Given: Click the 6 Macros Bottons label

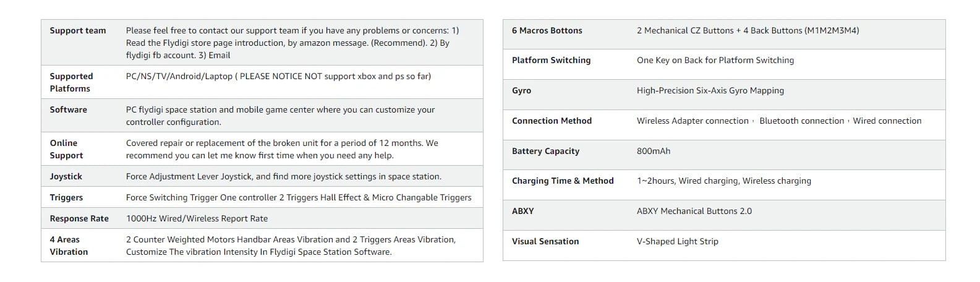Looking at the screenshot, I should pyautogui.click(x=547, y=30).
